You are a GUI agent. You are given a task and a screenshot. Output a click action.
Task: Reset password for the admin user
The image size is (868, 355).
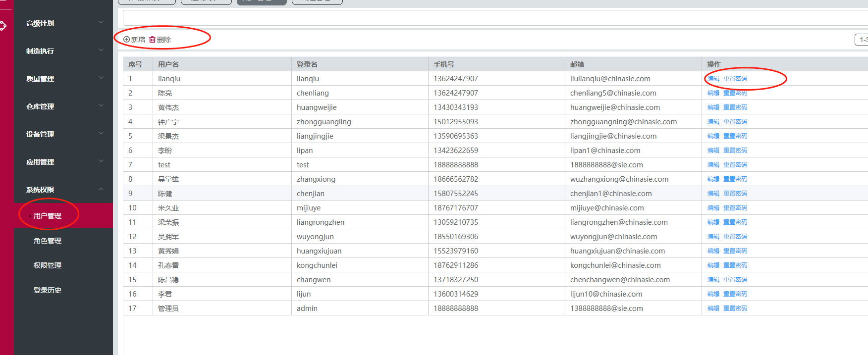click(735, 308)
